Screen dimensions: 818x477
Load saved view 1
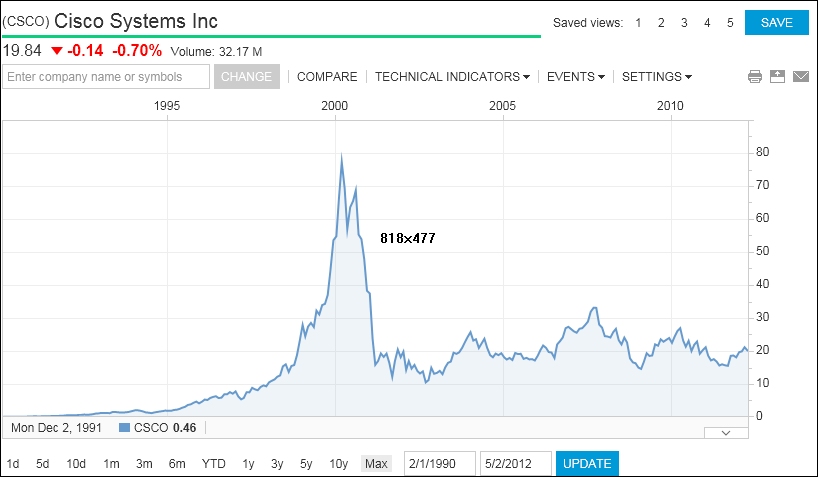pos(639,23)
